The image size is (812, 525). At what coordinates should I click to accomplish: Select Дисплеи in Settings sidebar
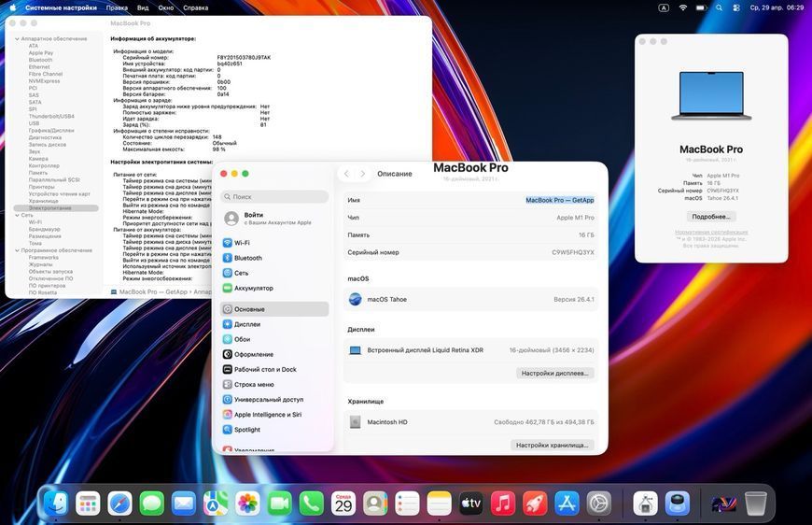[274, 324]
